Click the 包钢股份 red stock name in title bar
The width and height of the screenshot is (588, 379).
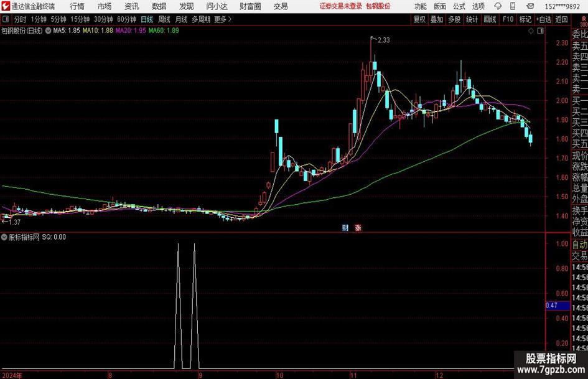click(x=378, y=6)
